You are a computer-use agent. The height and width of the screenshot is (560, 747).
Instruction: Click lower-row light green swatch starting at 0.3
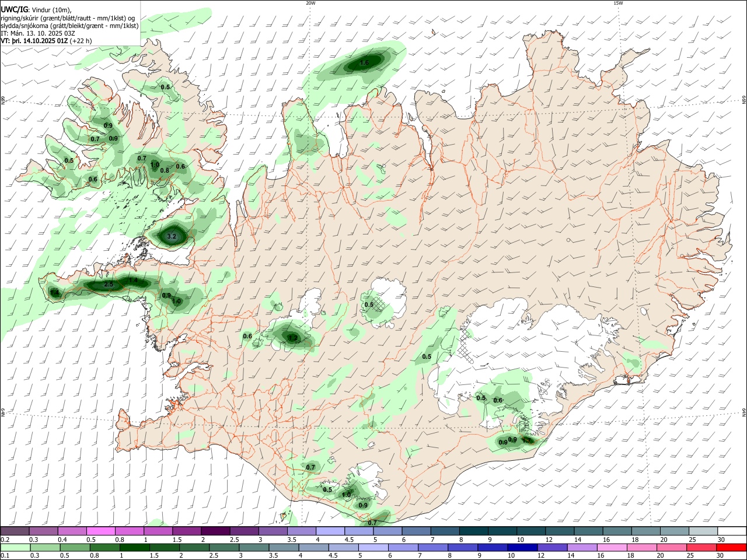point(45,547)
